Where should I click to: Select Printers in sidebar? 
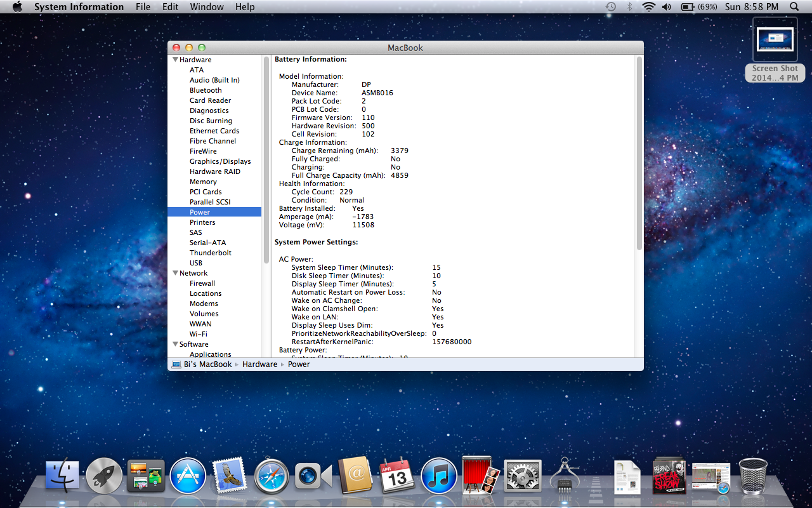202,222
